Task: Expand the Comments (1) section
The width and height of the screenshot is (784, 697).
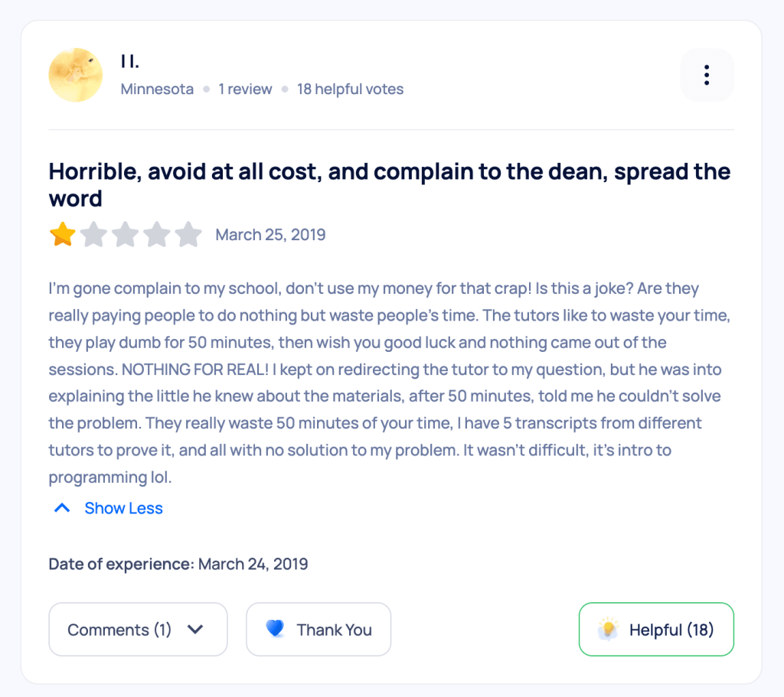Action: click(x=138, y=629)
